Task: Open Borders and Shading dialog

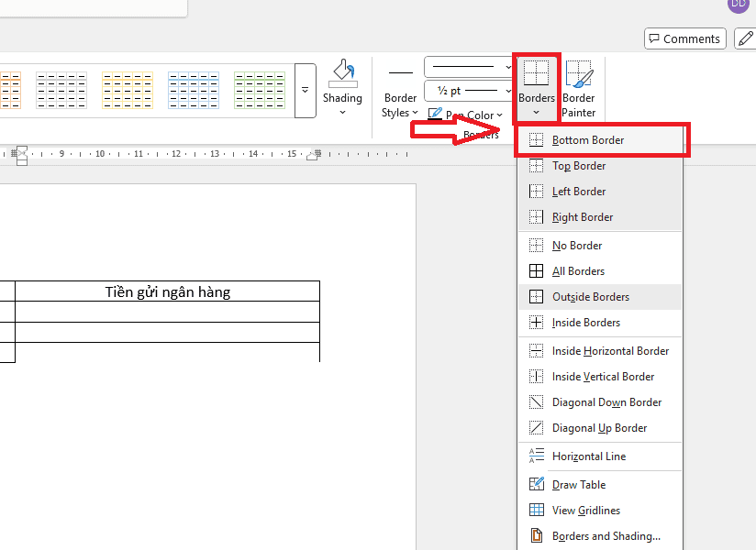Action: click(x=606, y=536)
